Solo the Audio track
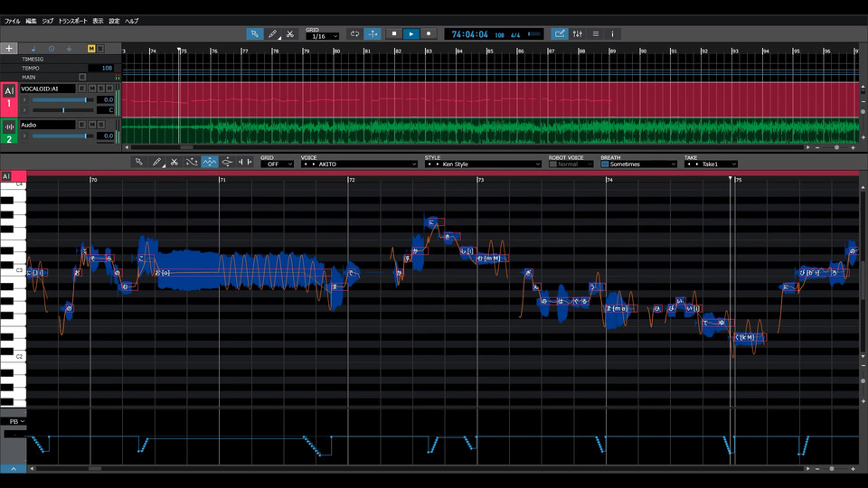Viewport: 868px width, 488px height. [x=100, y=125]
